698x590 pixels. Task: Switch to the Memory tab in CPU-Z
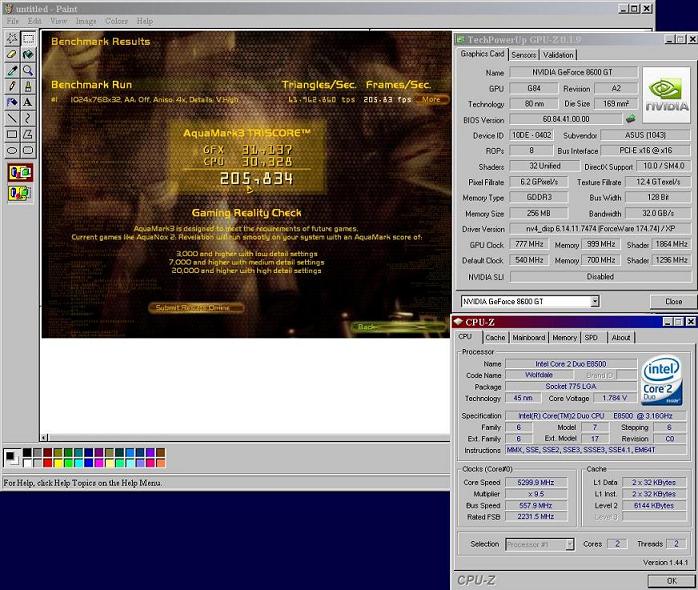pyautogui.click(x=564, y=338)
